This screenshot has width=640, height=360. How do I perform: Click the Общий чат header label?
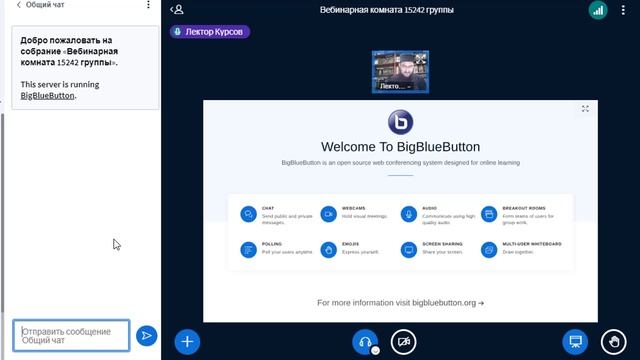coord(45,5)
